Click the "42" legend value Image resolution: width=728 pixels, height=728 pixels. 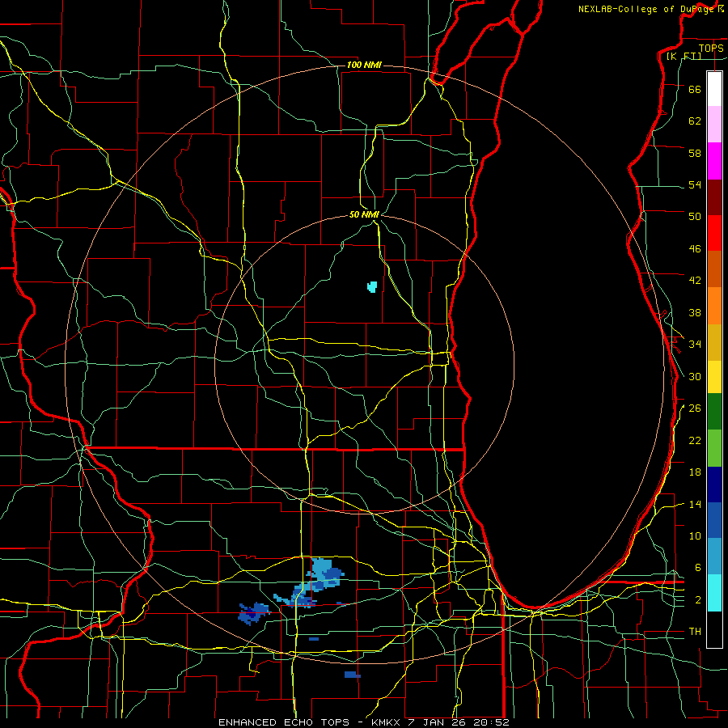695,281
